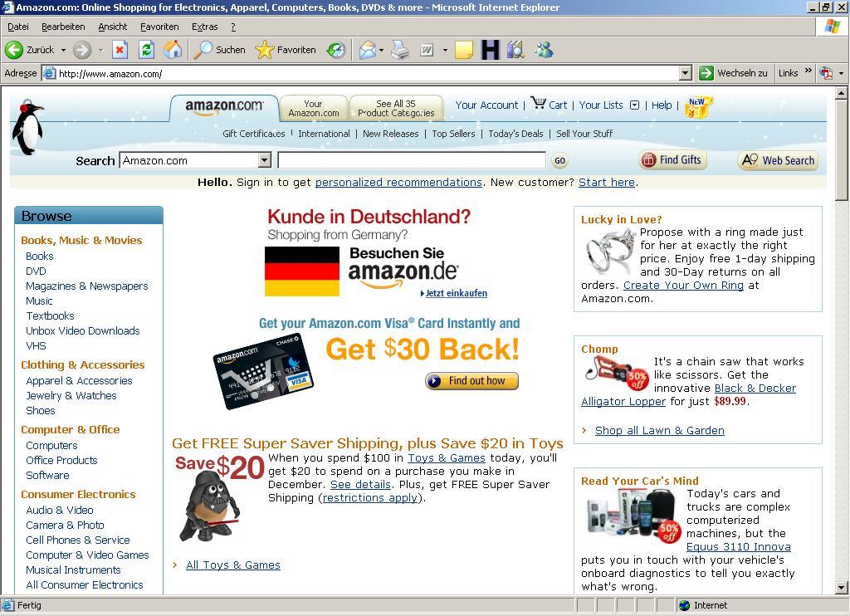Open the Start here link
Viewport: 850px width, 616px height.
pyautogui.click(x=607, y=182)
